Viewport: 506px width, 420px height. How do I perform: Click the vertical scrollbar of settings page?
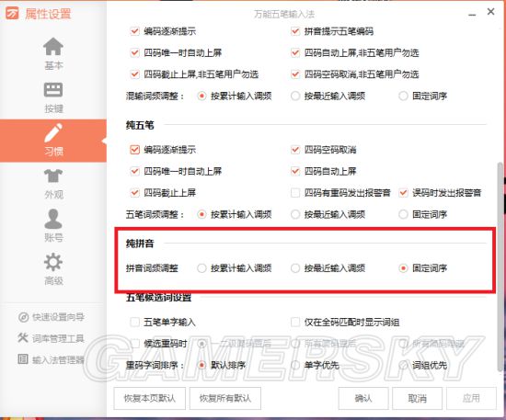[500, 266]
